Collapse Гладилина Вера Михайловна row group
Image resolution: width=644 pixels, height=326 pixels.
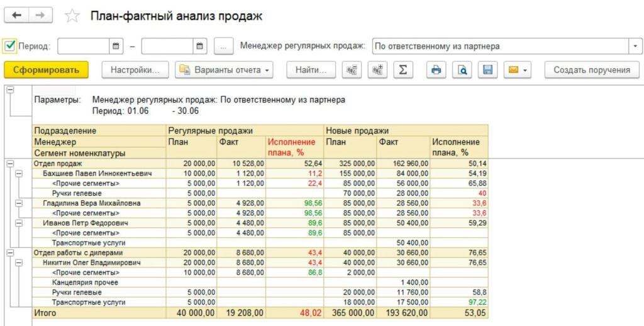(19, 203)
